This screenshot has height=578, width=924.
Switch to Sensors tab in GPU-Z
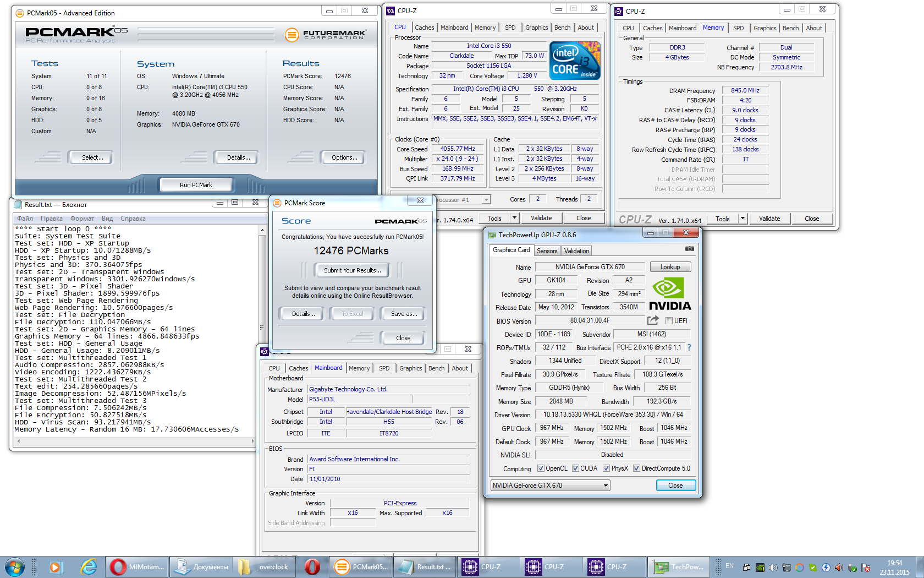click(x=547, y=251)
